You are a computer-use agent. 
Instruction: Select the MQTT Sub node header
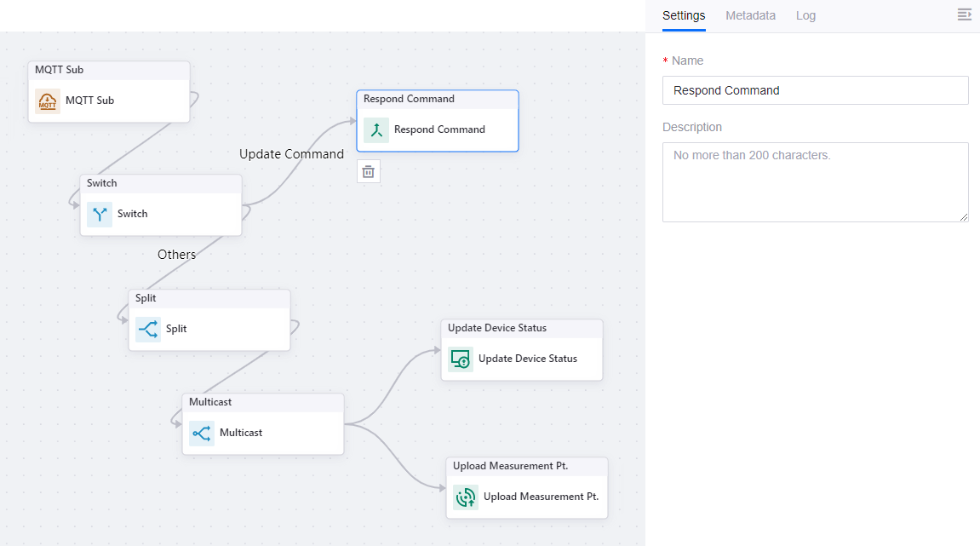[108, 71]
